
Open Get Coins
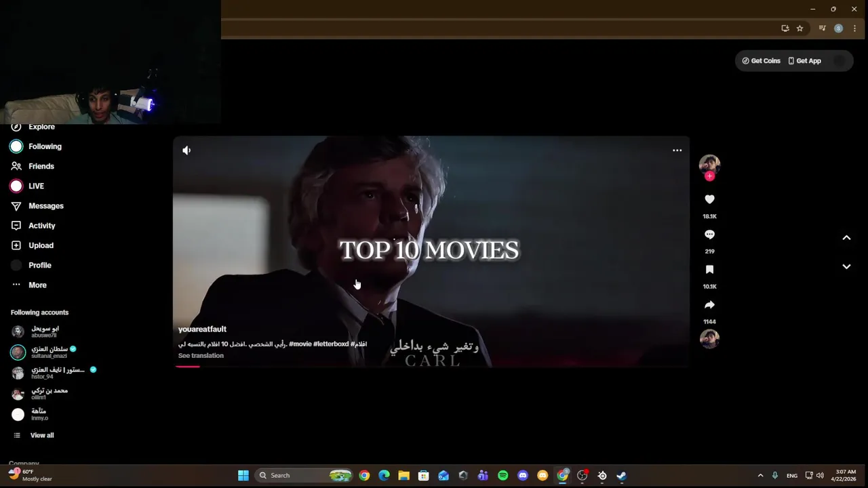[761, 61]
